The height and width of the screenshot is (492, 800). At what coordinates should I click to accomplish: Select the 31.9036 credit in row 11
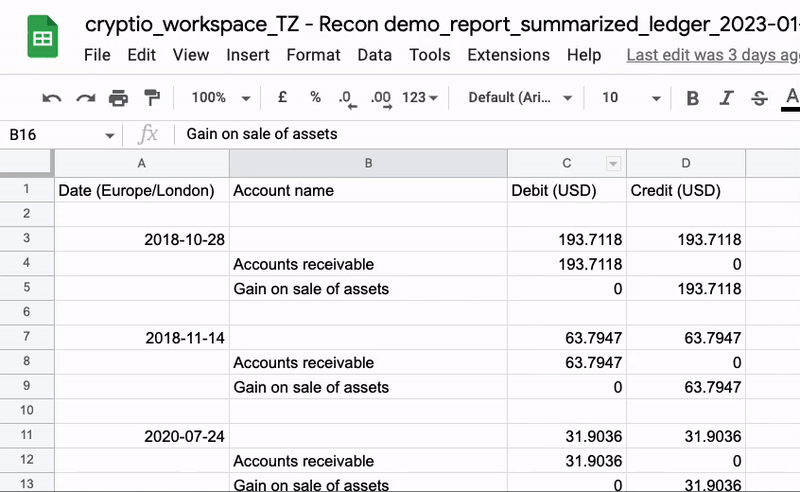pos(686,436)
